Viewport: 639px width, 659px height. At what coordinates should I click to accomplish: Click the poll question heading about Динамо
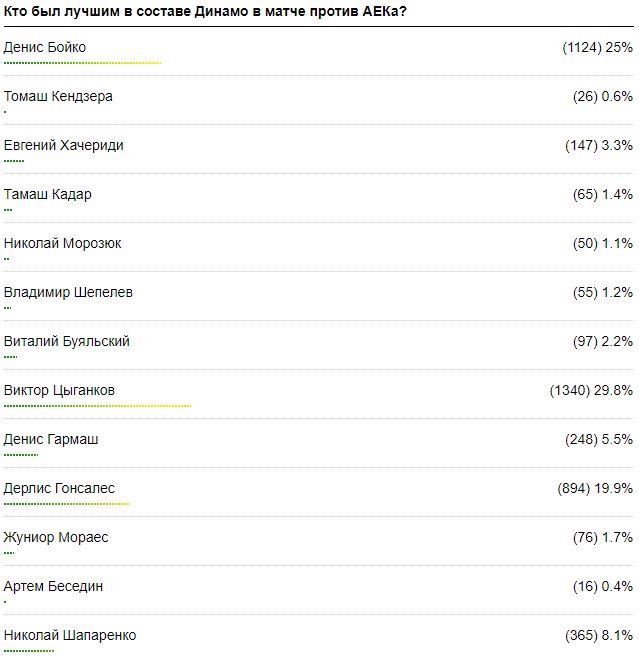click(211, 11)
